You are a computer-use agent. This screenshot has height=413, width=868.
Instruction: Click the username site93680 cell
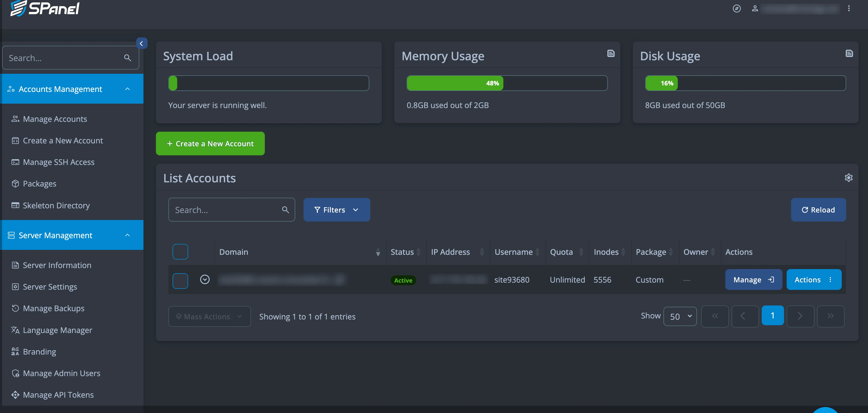[511, 279]
